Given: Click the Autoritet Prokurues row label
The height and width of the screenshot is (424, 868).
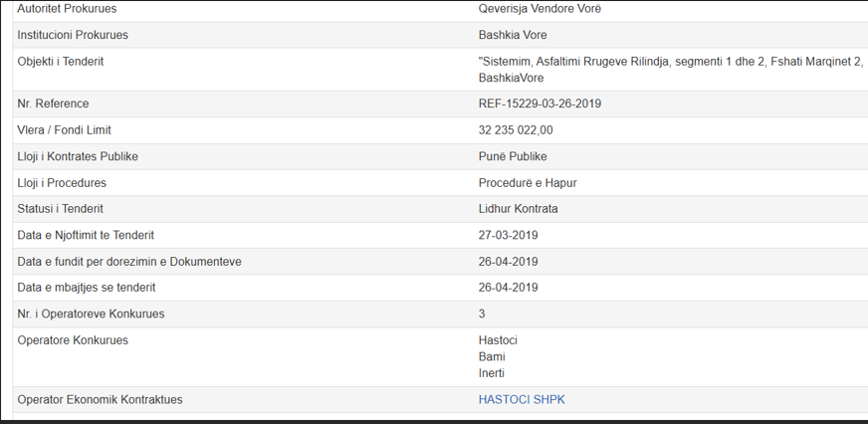Looking at the screenshot, I should (x=67, y=9).
